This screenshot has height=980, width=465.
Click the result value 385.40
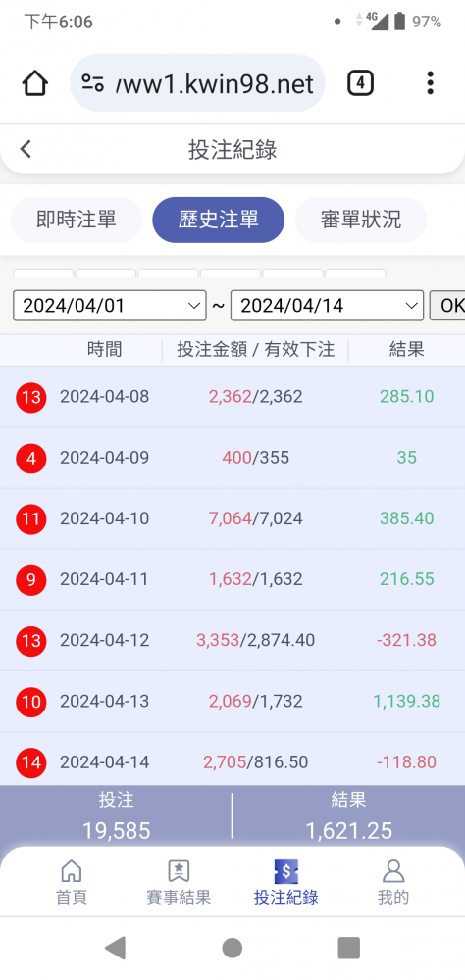[x=407, y=518]
